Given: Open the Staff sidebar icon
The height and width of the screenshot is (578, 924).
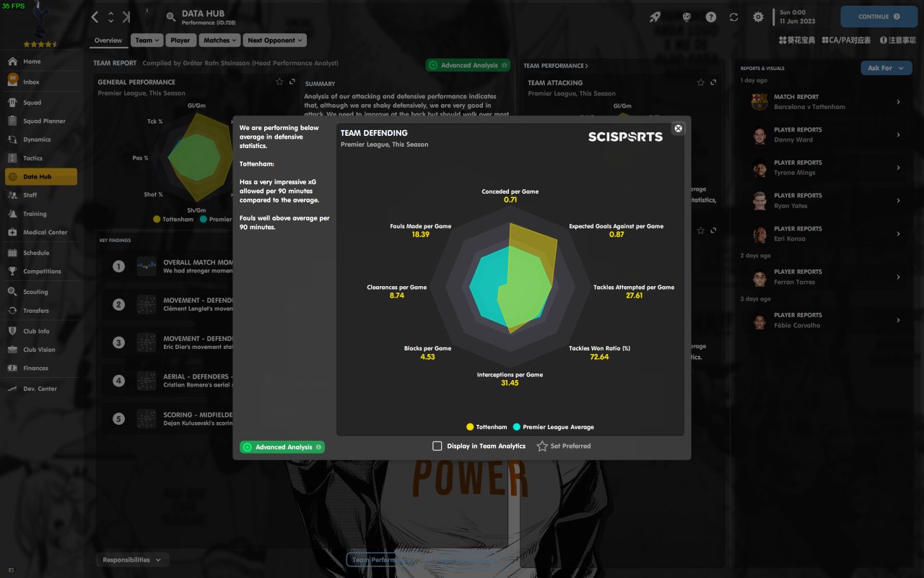Looking at the screenshot, I should (12, 195).
